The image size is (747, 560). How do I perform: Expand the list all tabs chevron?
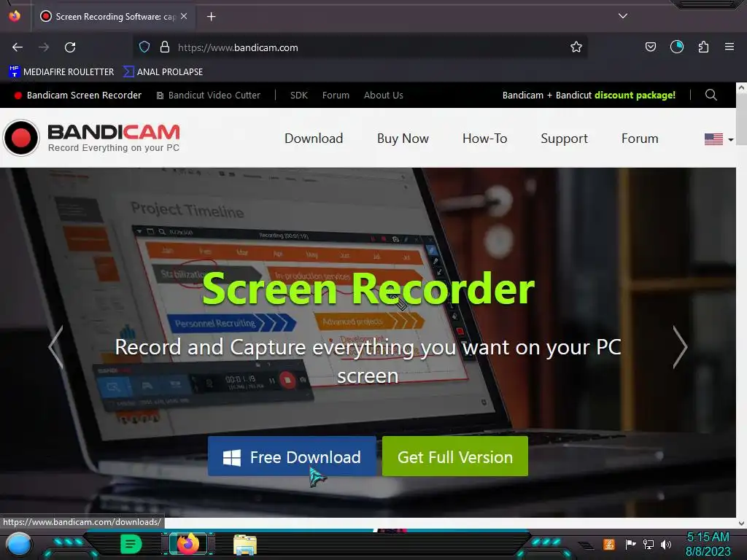[623, 16]
